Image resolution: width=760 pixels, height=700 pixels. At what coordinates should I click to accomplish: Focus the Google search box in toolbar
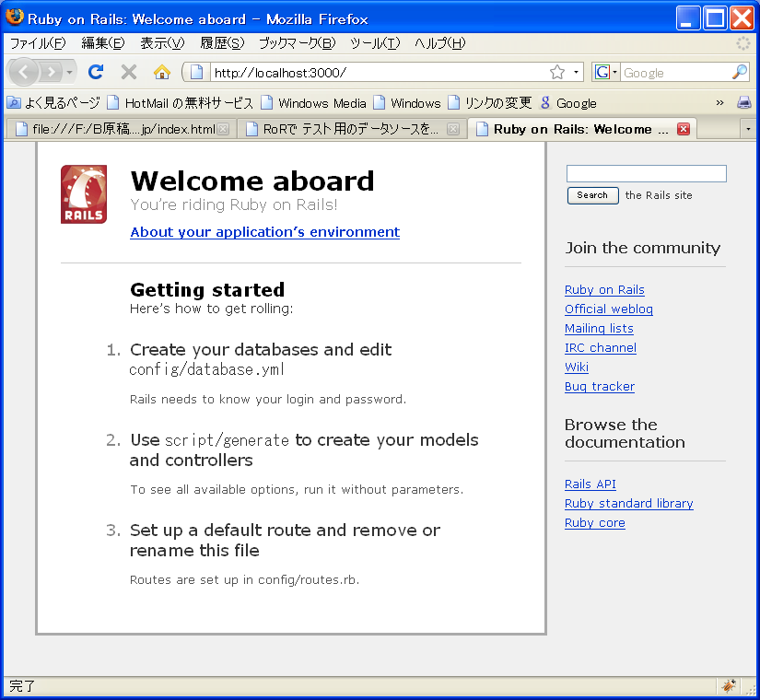675,72
